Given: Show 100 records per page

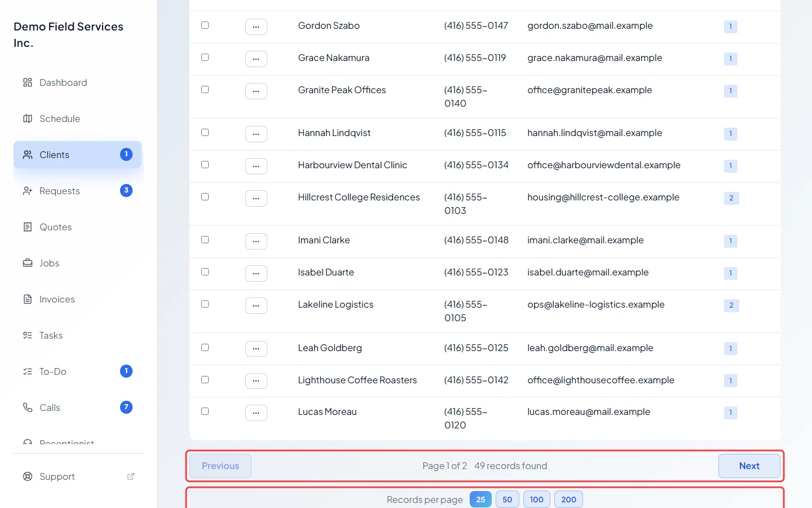Looking at the screenshot, I should coord(537,500).
